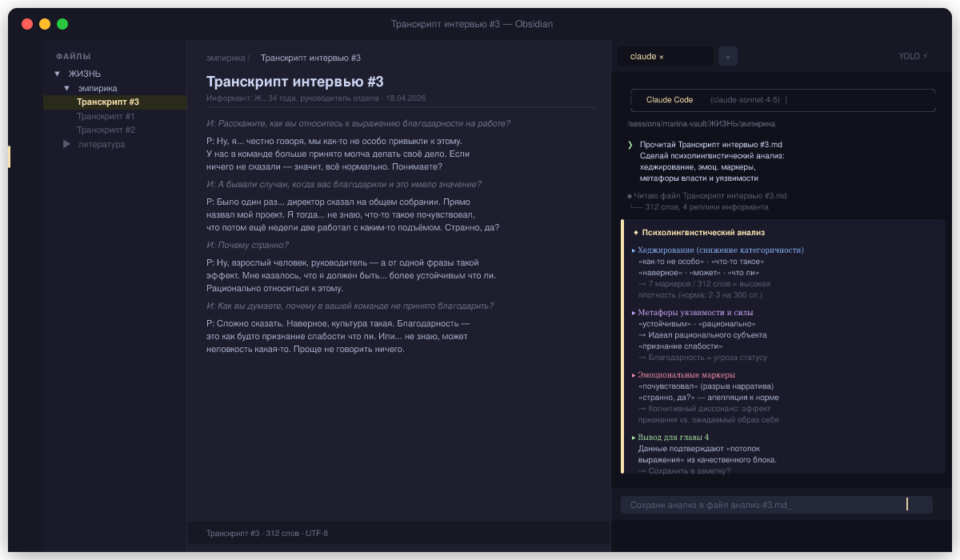
Task: Minimize the window with yellow button
Action: [x=45, y=24]
